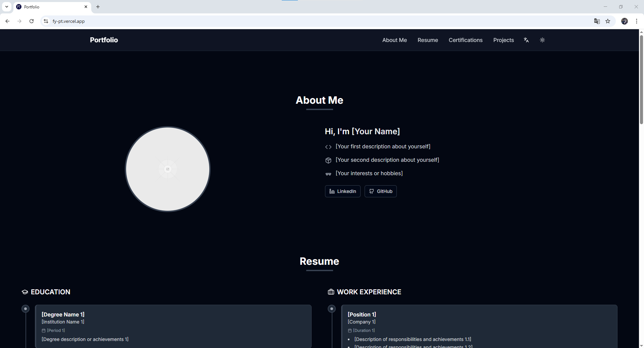
Task: Select the package icon next to second description
Action: tap(328, 160)
